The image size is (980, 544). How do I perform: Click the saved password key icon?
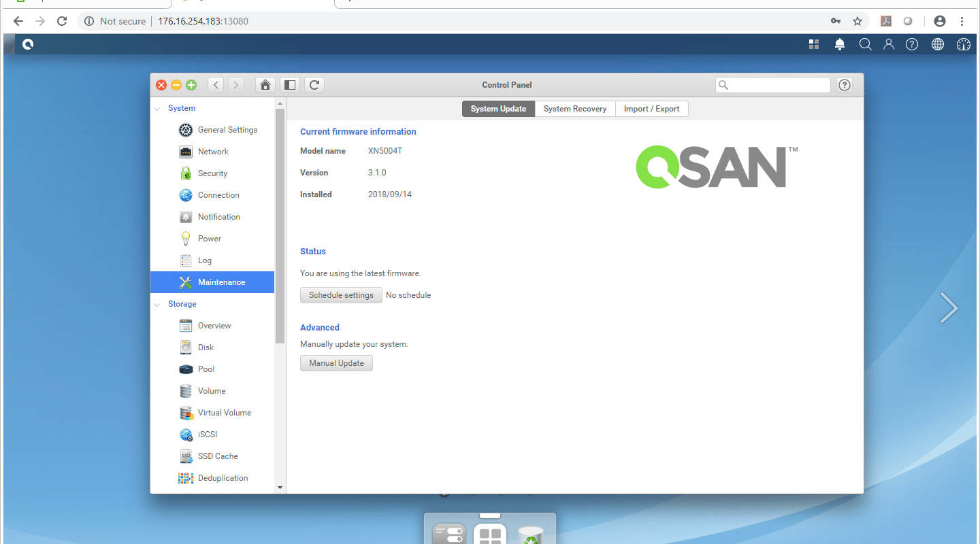[x=836, y=21]
